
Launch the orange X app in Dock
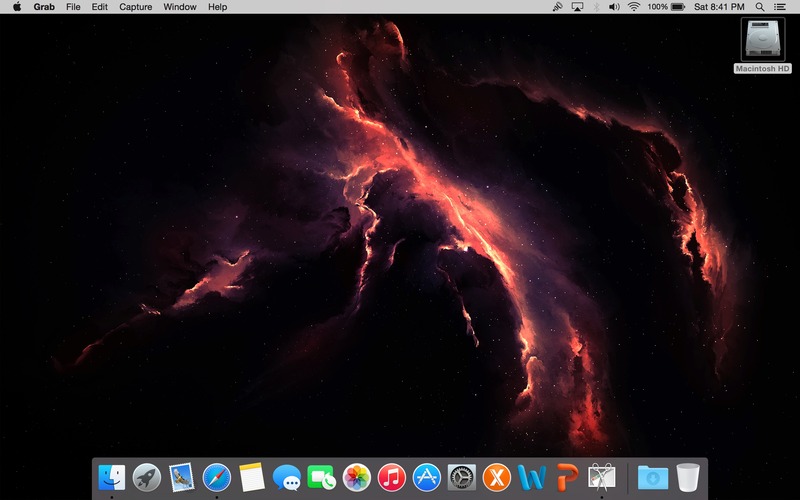[x=496, y=478]
